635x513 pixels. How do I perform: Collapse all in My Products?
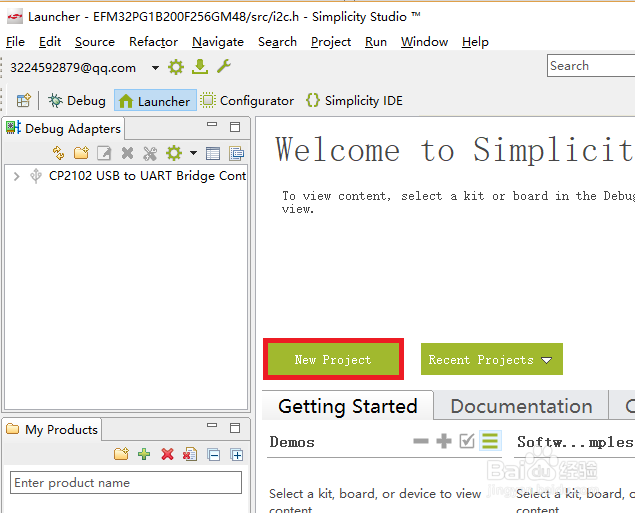[x=213, y=455]
